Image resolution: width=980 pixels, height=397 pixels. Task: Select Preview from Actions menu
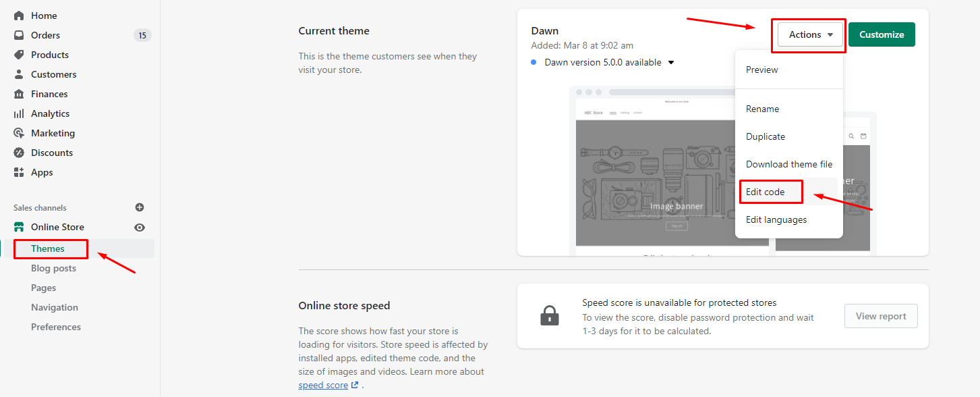[x=761, y=70]
